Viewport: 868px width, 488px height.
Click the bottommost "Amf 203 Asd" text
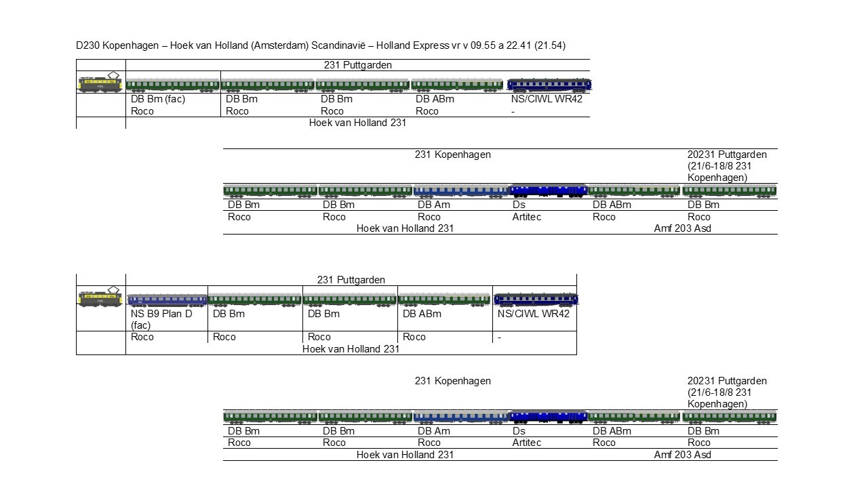(682, 455)
